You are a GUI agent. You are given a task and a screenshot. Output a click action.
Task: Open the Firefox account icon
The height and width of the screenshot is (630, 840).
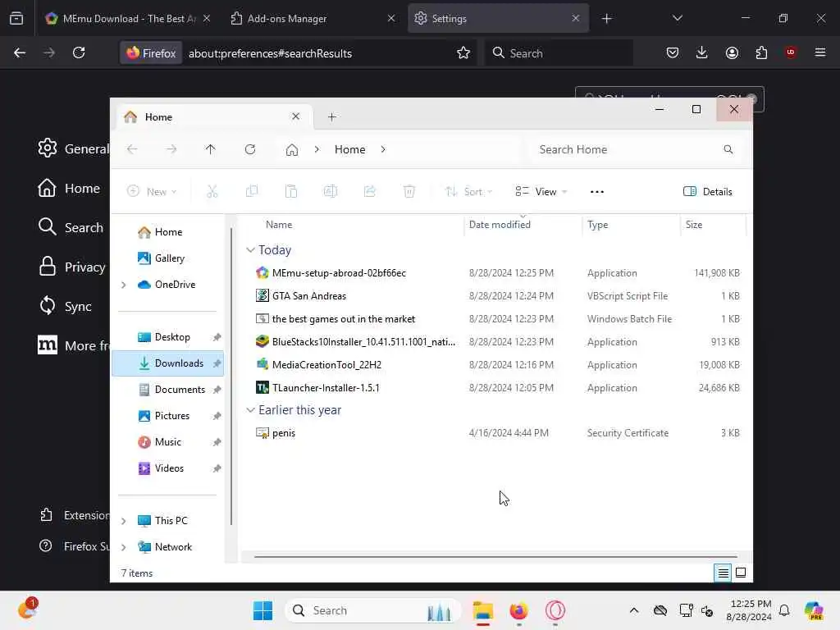(x=732, y=52)
